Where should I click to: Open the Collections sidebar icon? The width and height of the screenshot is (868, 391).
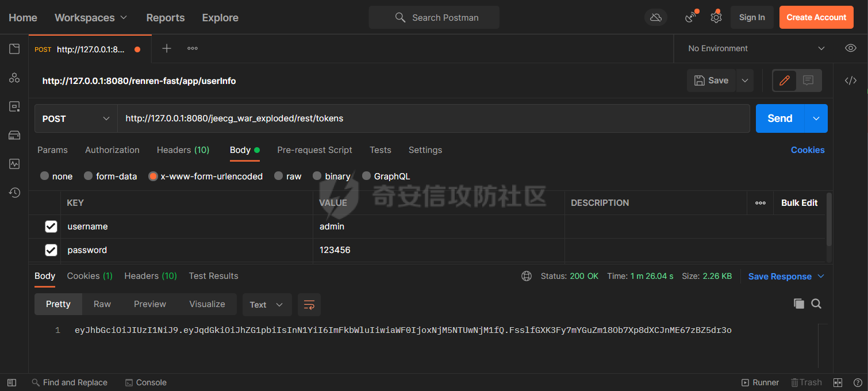(x=14, y=49)
